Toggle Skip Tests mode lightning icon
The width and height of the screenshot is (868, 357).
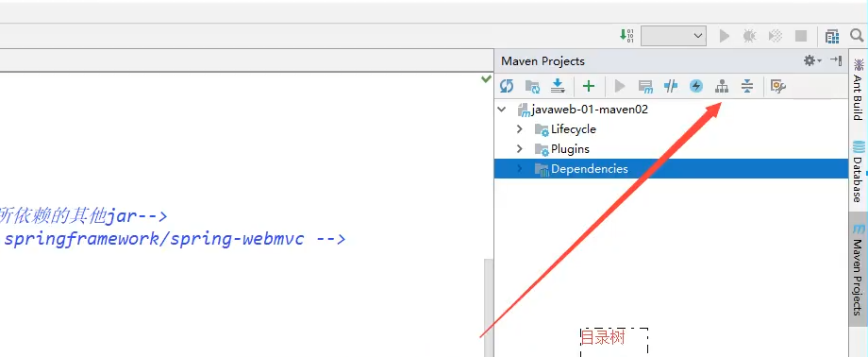tap(696, 86)
